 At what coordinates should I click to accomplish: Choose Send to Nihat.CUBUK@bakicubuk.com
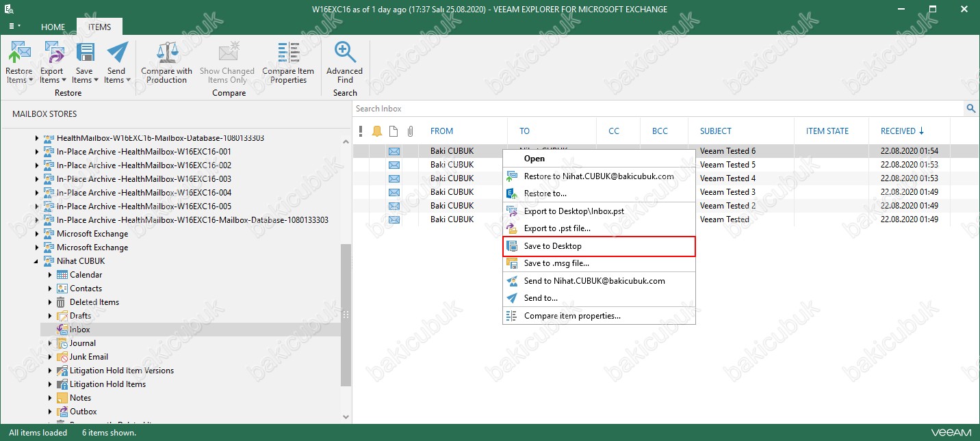(x=599, y=281)
